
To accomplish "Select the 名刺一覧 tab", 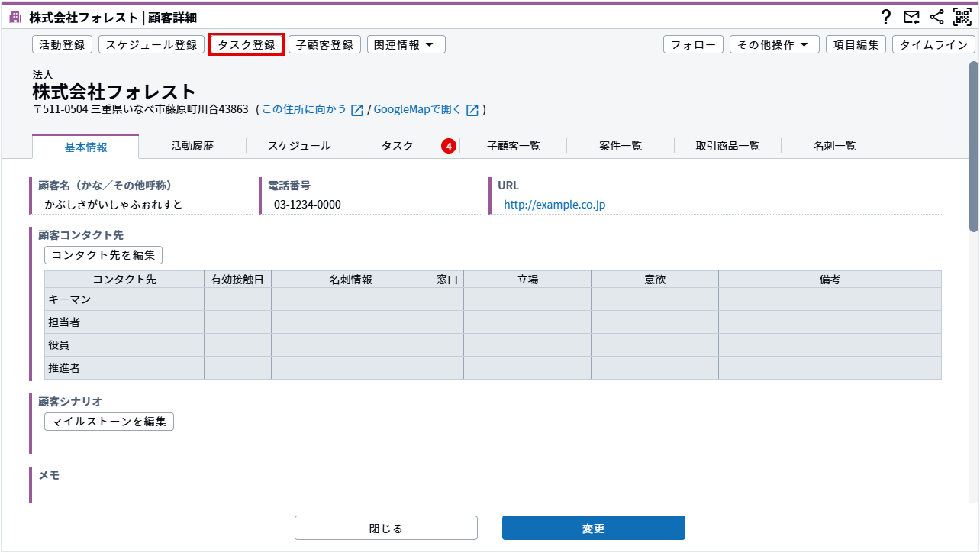I will tap(834, 146).
